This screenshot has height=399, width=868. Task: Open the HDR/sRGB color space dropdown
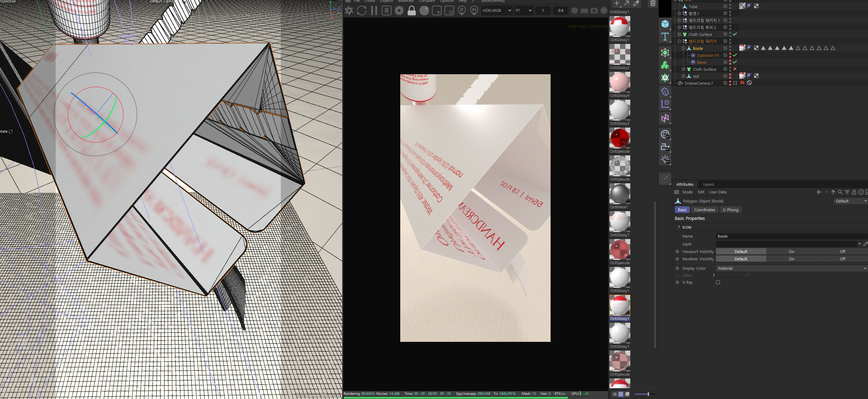(x=497, y=10)
